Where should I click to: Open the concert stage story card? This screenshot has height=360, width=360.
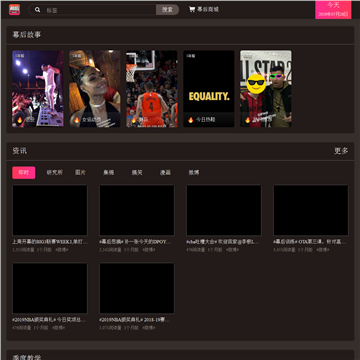click(38, 89)
